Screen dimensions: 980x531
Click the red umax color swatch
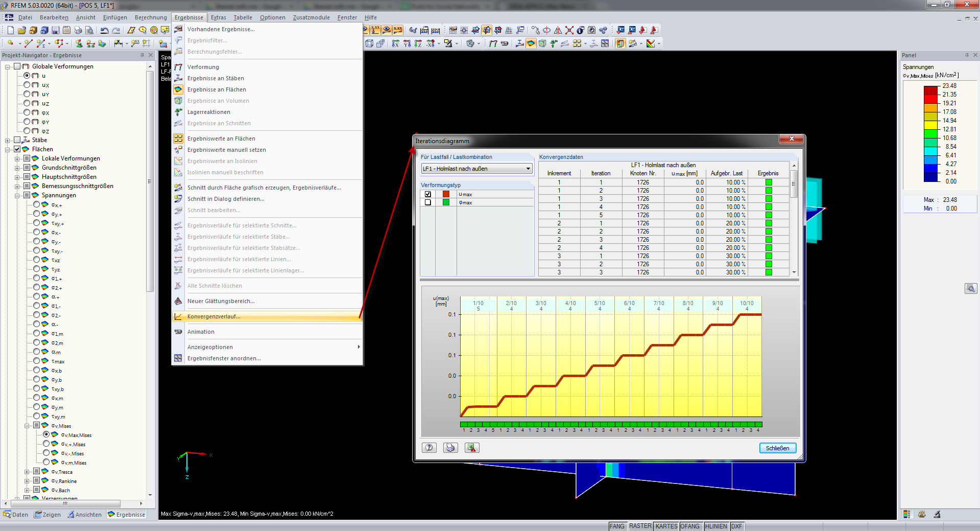pyautogui.click(x=446, y=194)
